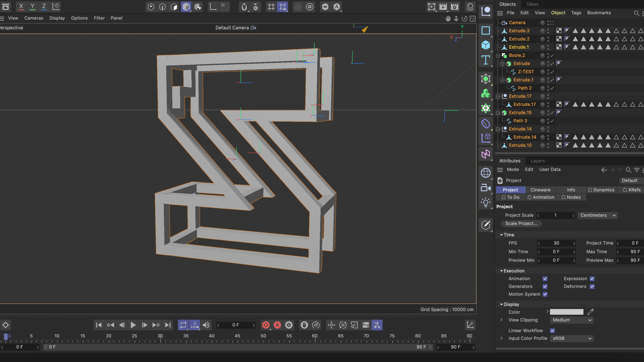
Task: Click the Cube primitive icon
Action: click(485, 45)
